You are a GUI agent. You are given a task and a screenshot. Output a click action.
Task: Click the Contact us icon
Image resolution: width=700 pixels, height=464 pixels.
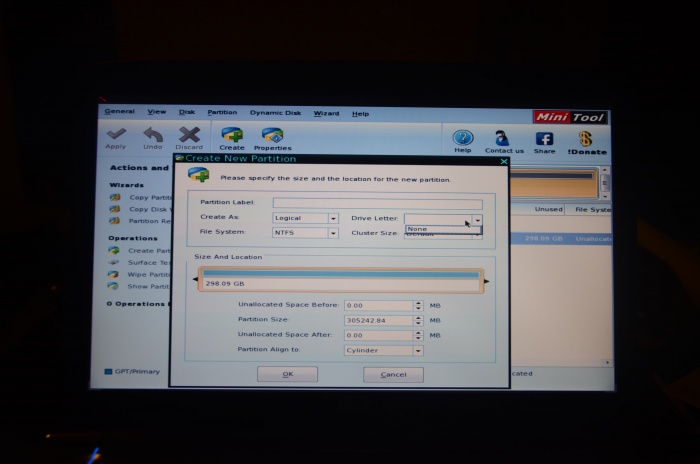pos(502,138)
